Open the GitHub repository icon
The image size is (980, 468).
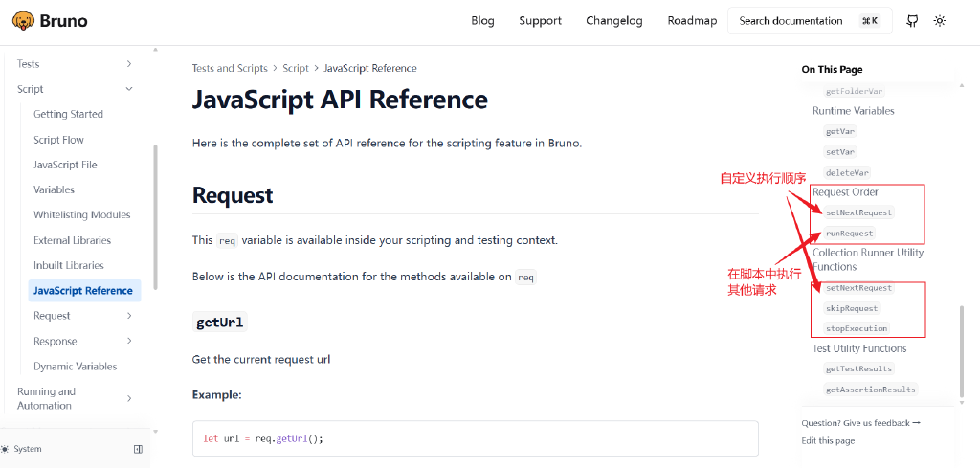[x=912, y=20]
